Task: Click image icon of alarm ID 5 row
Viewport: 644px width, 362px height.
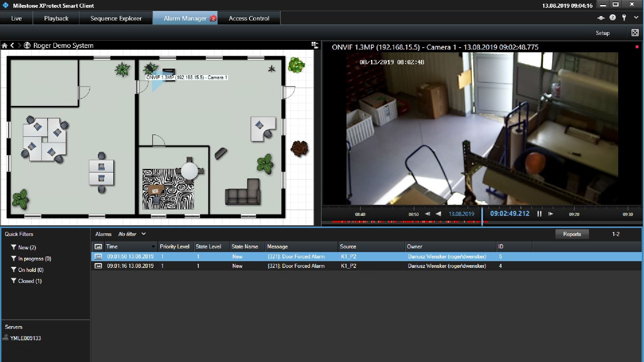Action: pos(98,256)
